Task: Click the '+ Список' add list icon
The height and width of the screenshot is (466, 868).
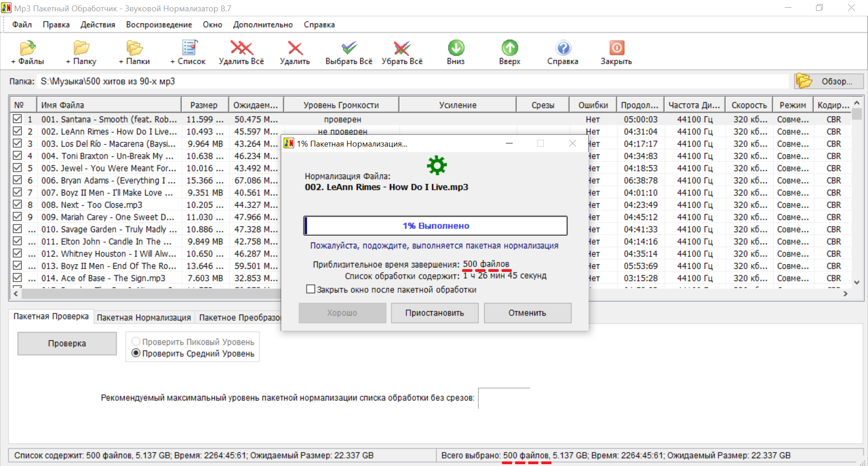Action: coord(189,48)
